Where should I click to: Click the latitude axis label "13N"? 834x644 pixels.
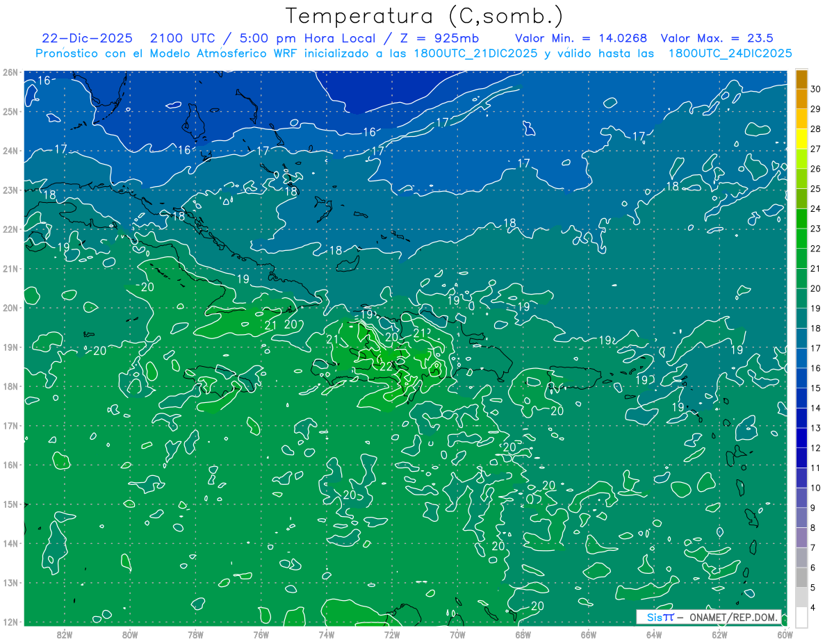pos(10,582)
